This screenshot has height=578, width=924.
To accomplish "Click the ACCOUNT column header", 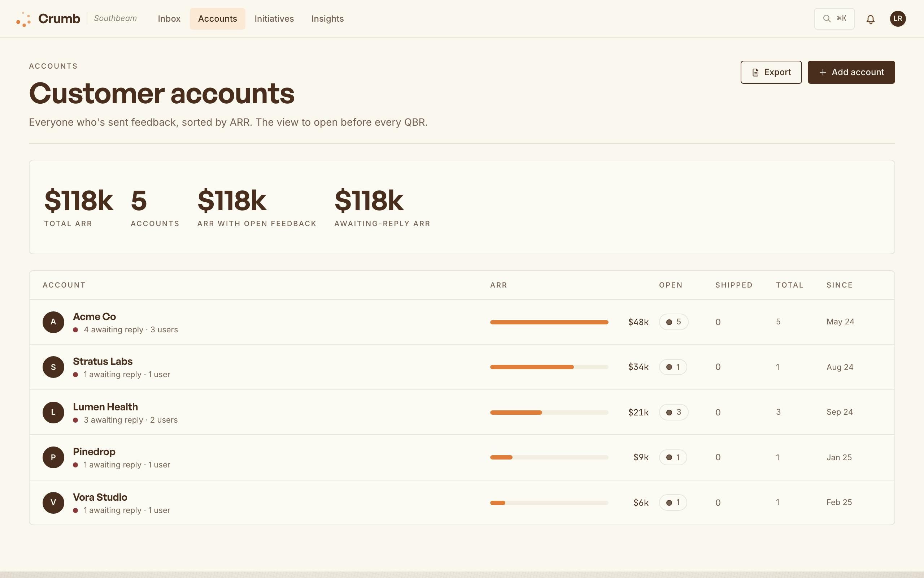I will pos(64,285).
